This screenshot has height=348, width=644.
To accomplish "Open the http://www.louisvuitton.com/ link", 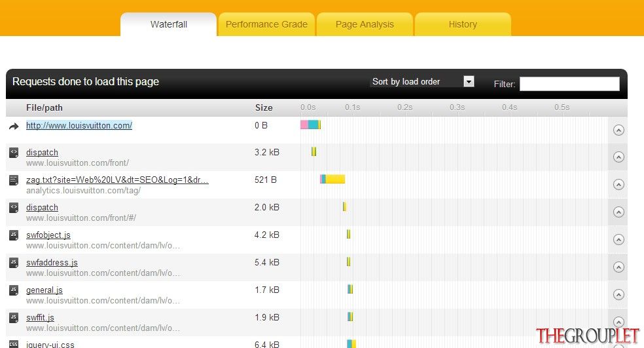I will (79, 125).
